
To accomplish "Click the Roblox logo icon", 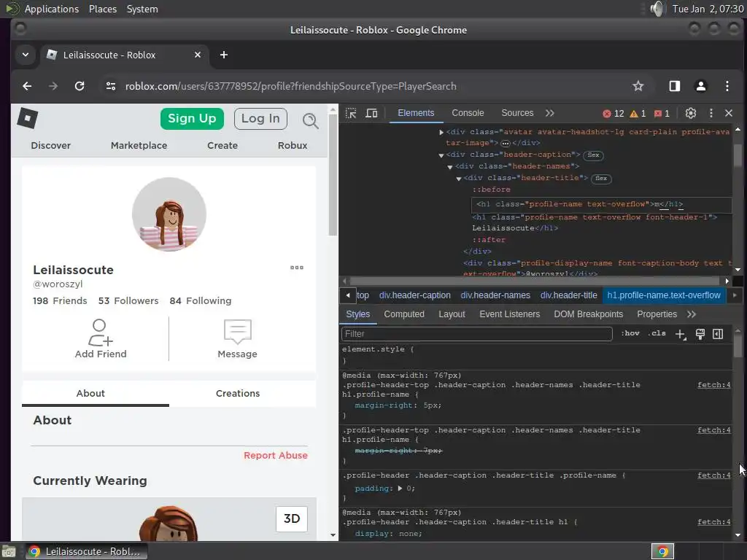I will (28, 118).
